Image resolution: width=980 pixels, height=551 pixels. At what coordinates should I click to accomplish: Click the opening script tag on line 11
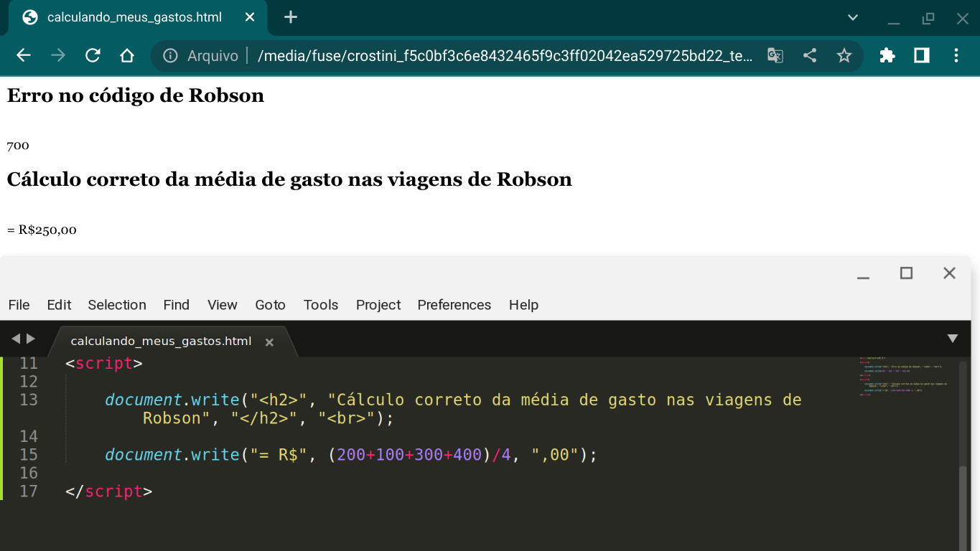click(104, 363)
